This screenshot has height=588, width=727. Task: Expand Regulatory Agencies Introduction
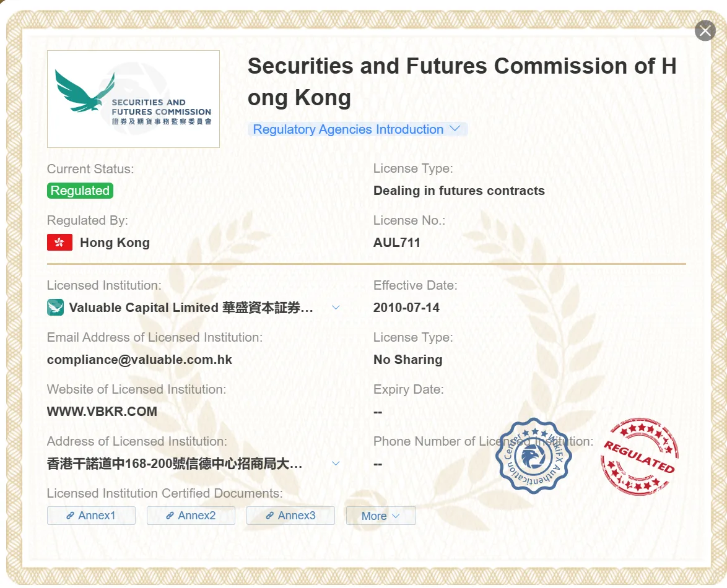click(357, 129)
